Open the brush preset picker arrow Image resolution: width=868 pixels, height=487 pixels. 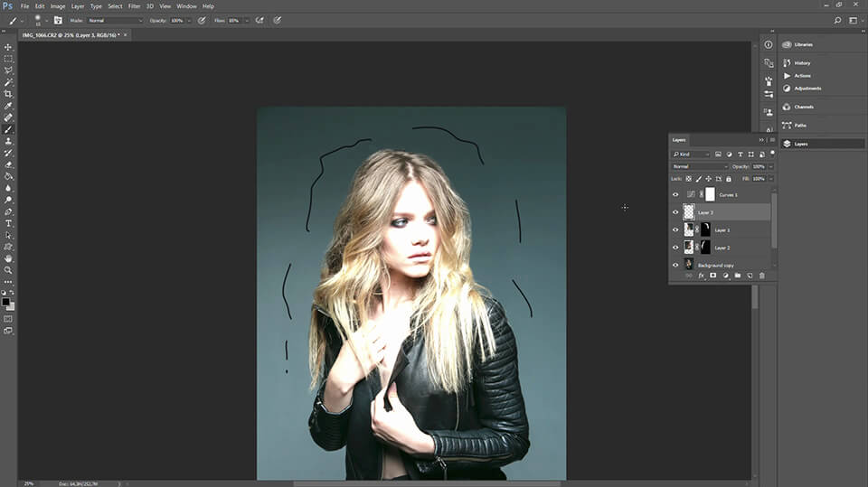[46, 21]
